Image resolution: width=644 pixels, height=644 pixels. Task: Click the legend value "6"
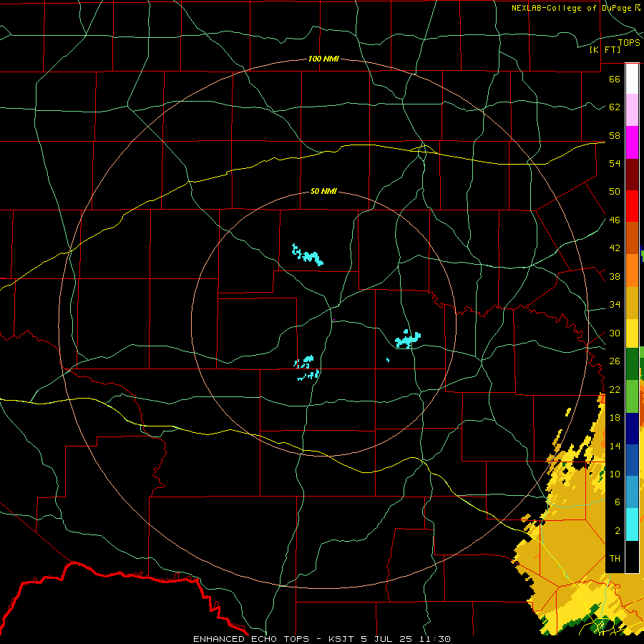tap(618, 502)
